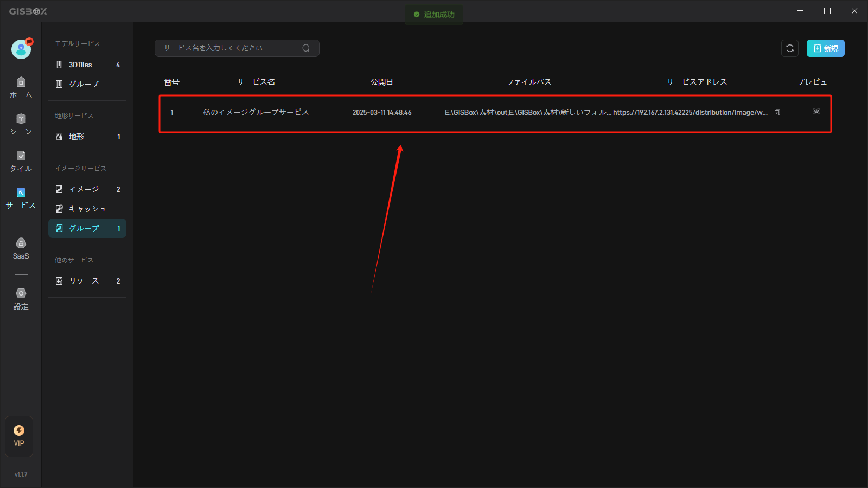The image size is (868, 488).
Task: Click the プレビュー column header
Action: (x=816, y=82)
